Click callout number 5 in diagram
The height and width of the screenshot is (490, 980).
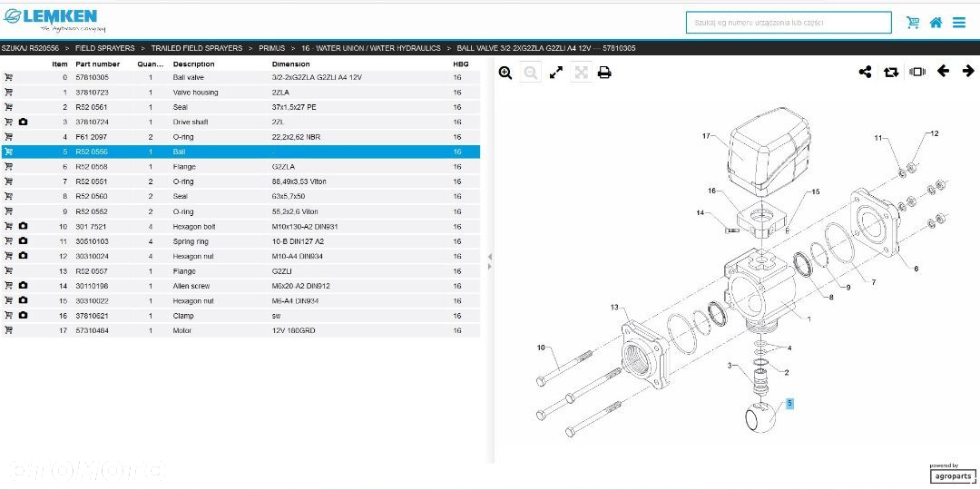(x=789, y=404)
